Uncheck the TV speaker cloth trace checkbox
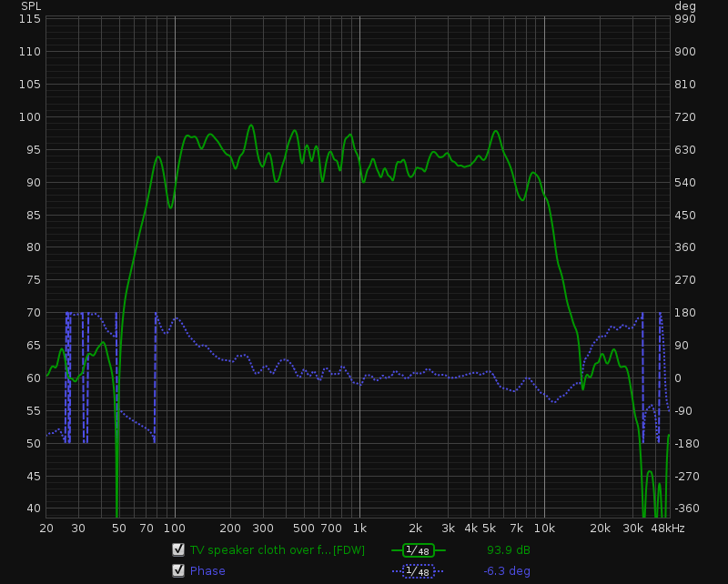 point(178,549)
